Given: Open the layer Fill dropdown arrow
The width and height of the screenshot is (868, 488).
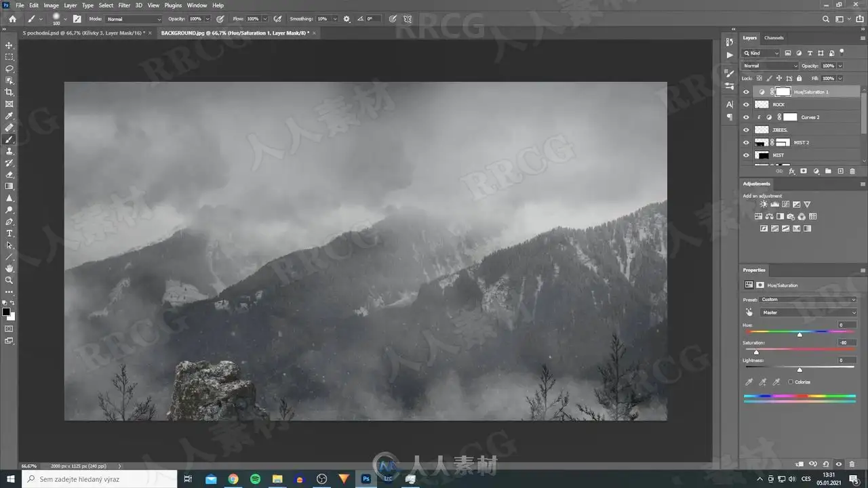Looking at the screenshot, I should click(840, 79).
